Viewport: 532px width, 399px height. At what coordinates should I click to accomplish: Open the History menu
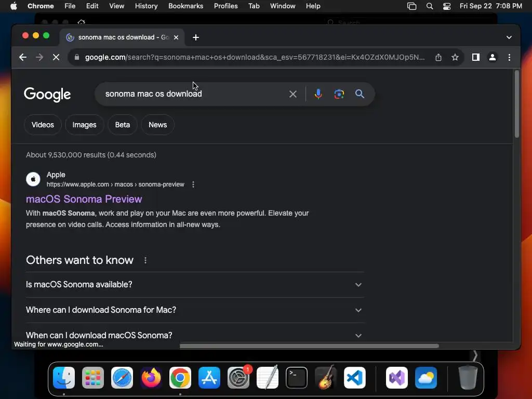coord(146,6)
